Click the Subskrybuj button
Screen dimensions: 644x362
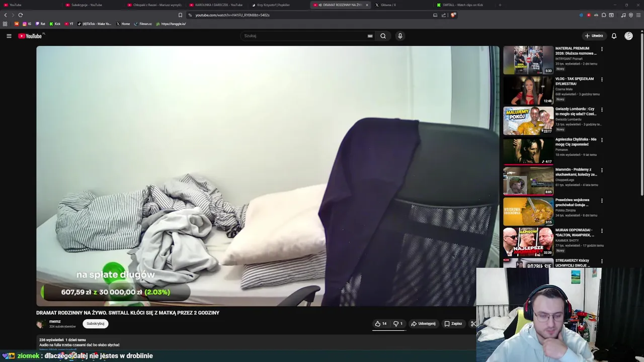click(x=95, y=324)
